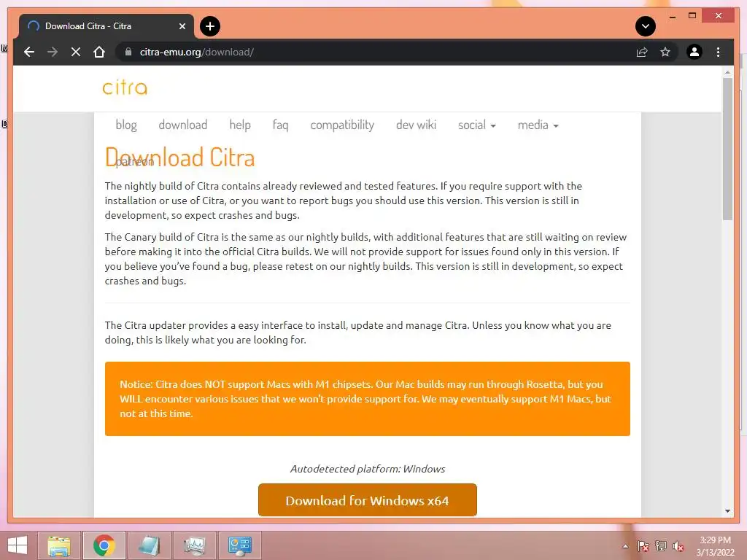Screen dimensions: 747x560
Task: Click Download for Windows x64 button
Action: pyautogui.click(x=368, y=500)
